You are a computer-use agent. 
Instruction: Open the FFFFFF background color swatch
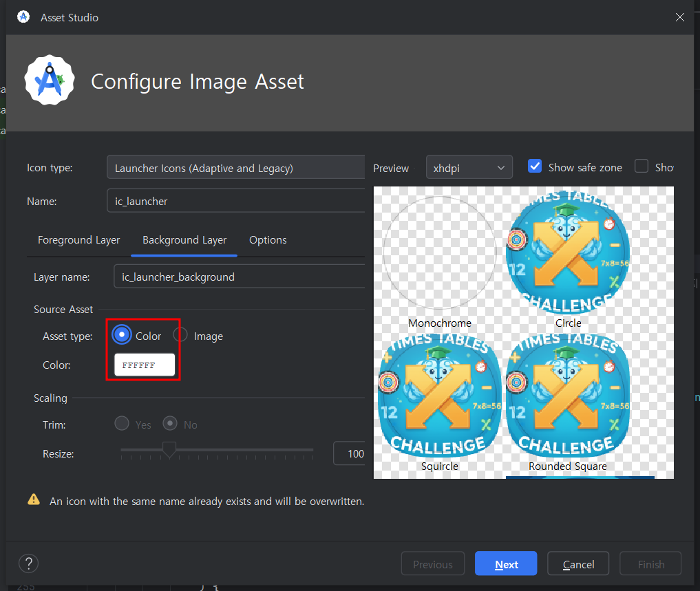(x=145, y=365)
